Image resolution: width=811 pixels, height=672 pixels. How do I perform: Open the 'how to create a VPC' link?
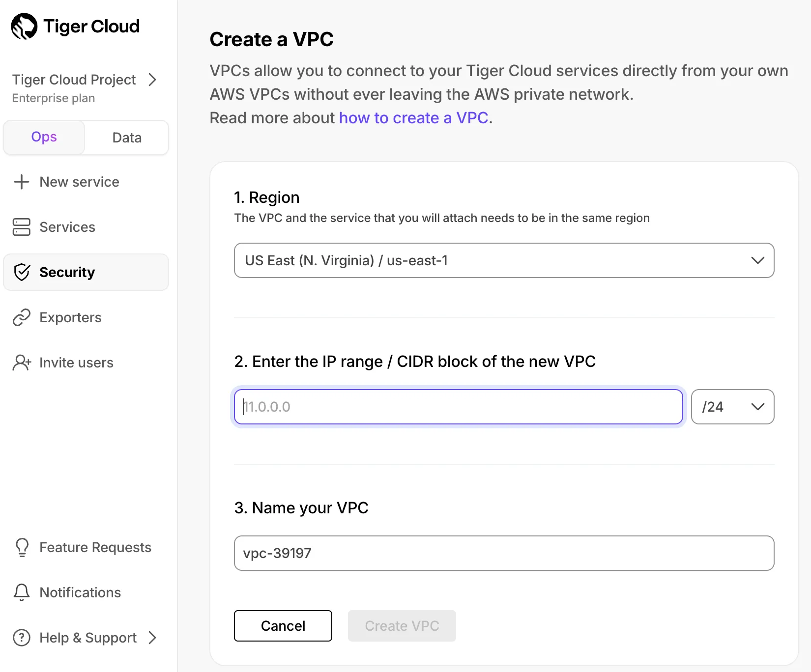[414, 118]
